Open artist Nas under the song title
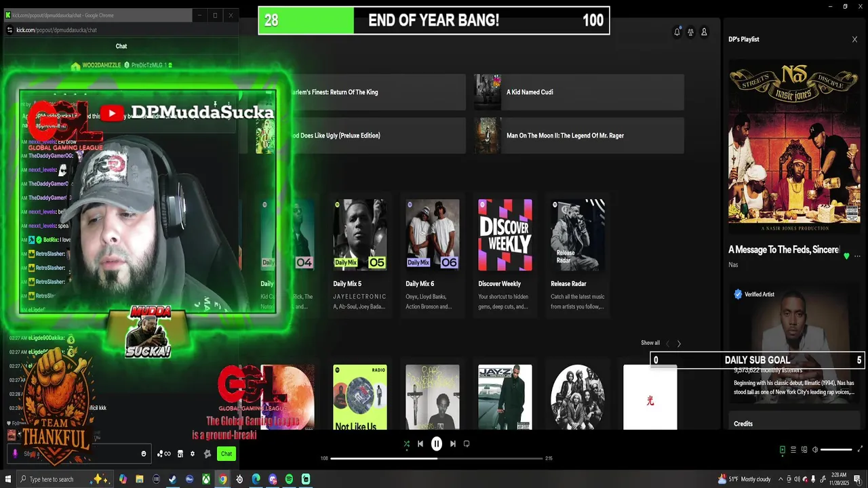868x488 pixels. click(733, 264)
